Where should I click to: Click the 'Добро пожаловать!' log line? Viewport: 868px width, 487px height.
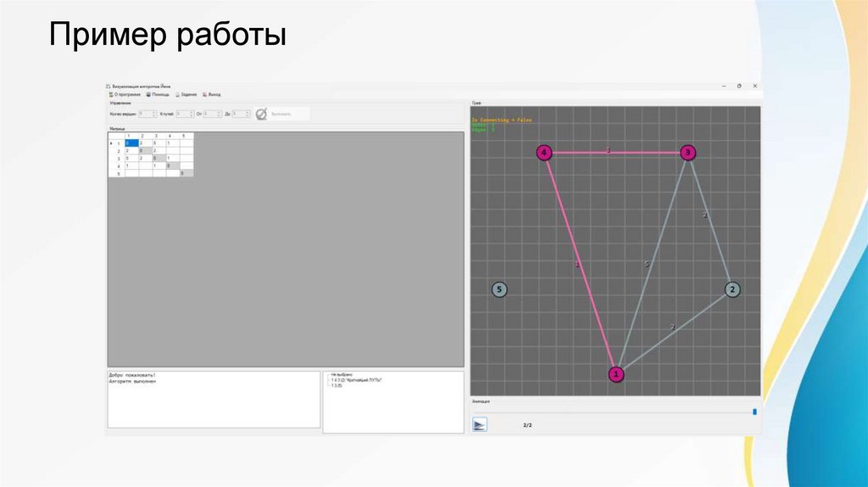pos(132,375)
